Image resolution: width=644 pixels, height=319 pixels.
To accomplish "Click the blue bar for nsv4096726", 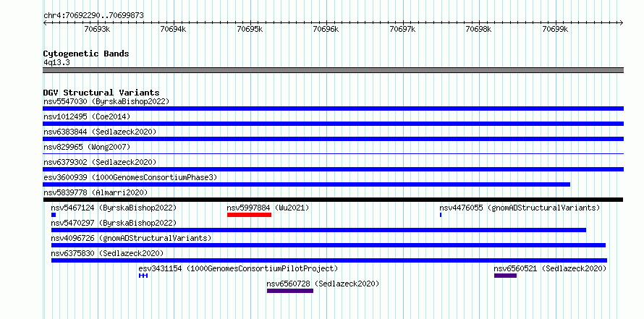I will 329,245.
